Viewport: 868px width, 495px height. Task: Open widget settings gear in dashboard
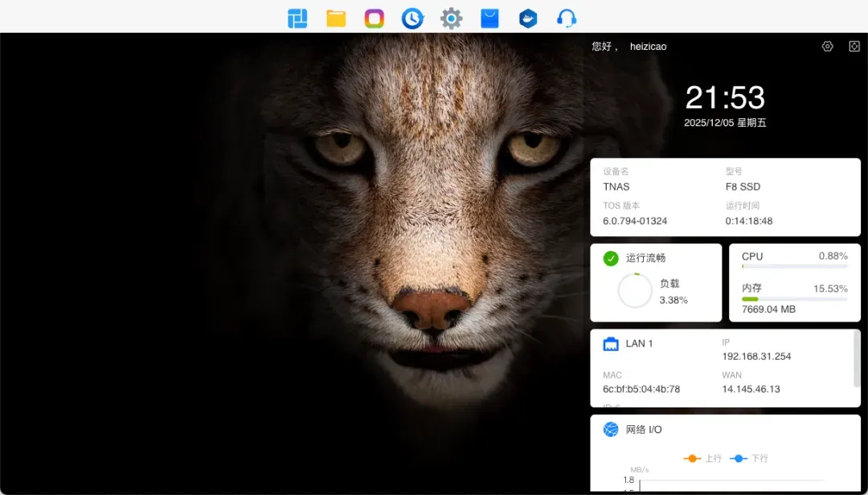click(827, 47)
